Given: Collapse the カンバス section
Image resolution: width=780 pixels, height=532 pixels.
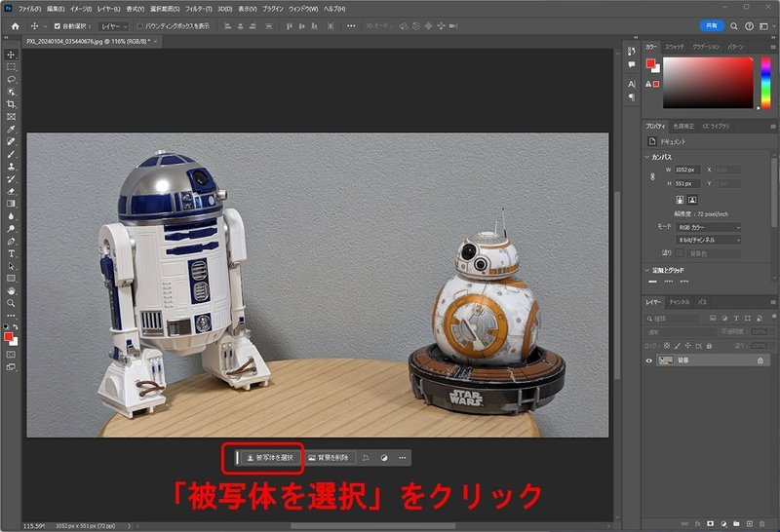Looking at the screenshot, I should (x=647, y=157).
